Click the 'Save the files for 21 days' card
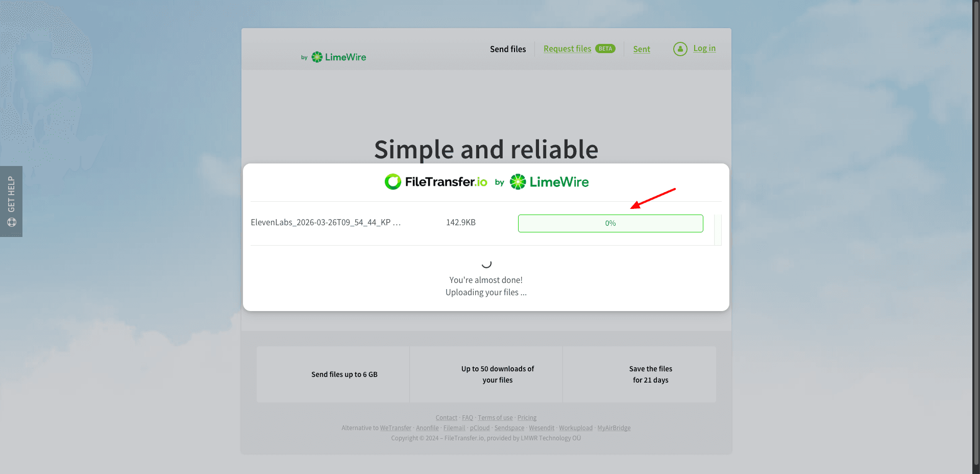 click(640, 374)
